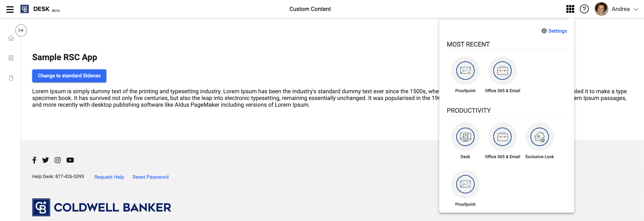Open the news page sidebar icon

coord(11,58)
